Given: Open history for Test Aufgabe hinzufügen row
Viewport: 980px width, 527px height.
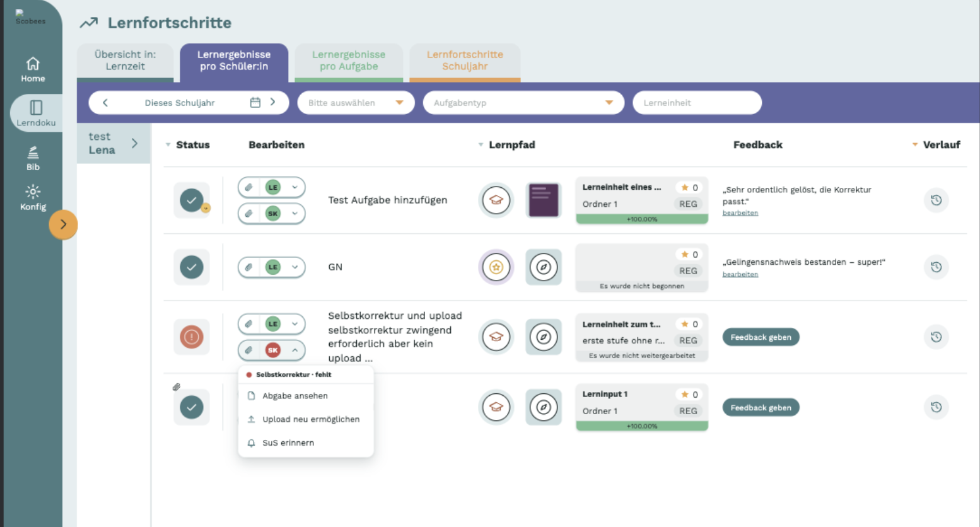Looking at the screenshot, I should [936, 200].
